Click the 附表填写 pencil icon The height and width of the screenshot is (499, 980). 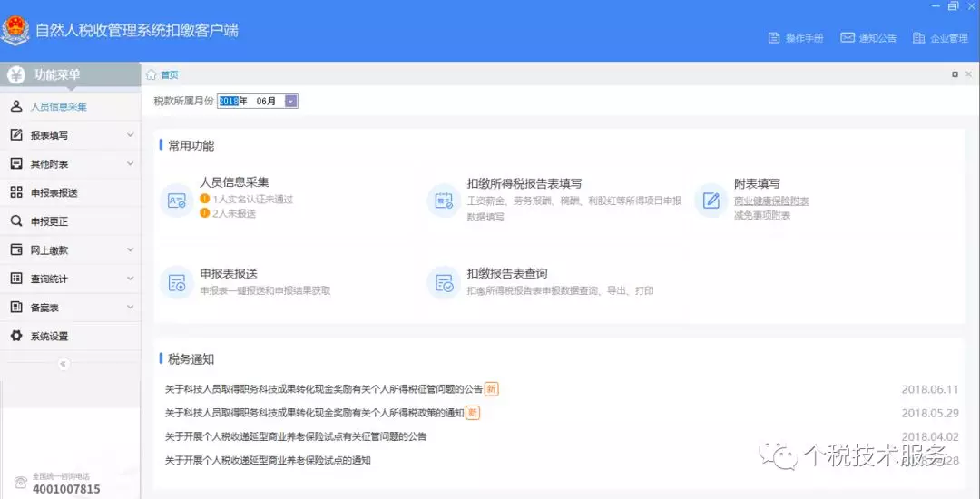coord(711,201)
